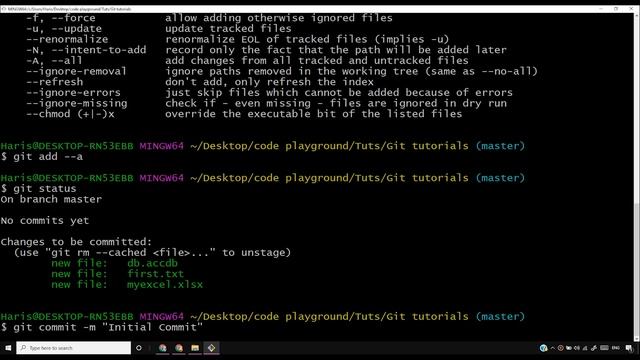Click the terminal scrollbar up arrow
Image resolution: width=640 pixels, height=360 pixels.
click(637, 15)
